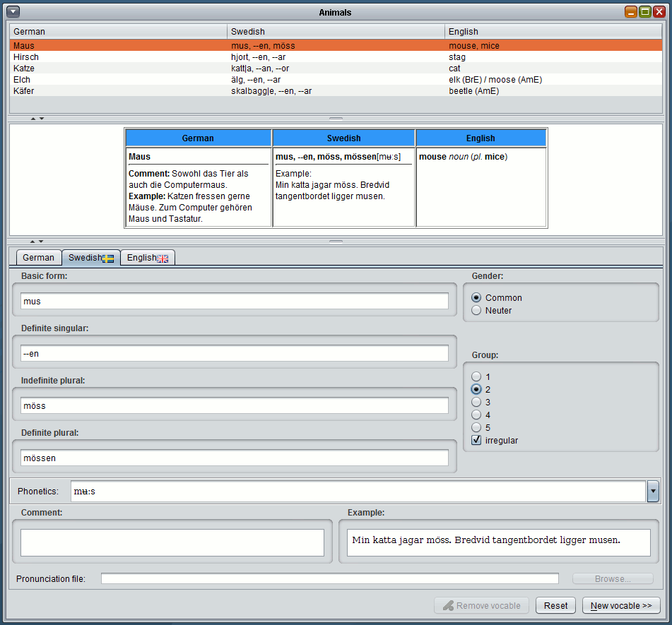Click the 'älg, --en, --ar' cell
The width and height of the screenshot is (672, 625).
(336, 79)
